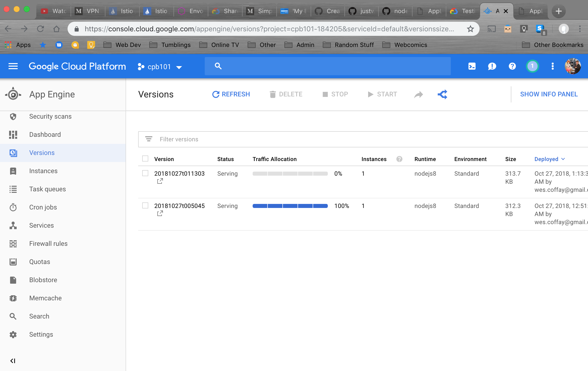This screenshot has height=371, width=588.
Task: Collapse the left sidebar panel
Action: coord(13,361)
